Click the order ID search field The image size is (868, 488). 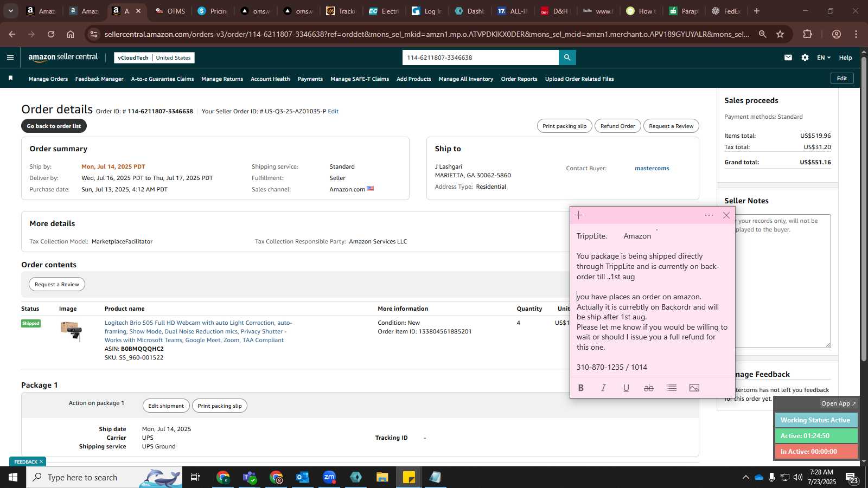[x=480, y=57]
